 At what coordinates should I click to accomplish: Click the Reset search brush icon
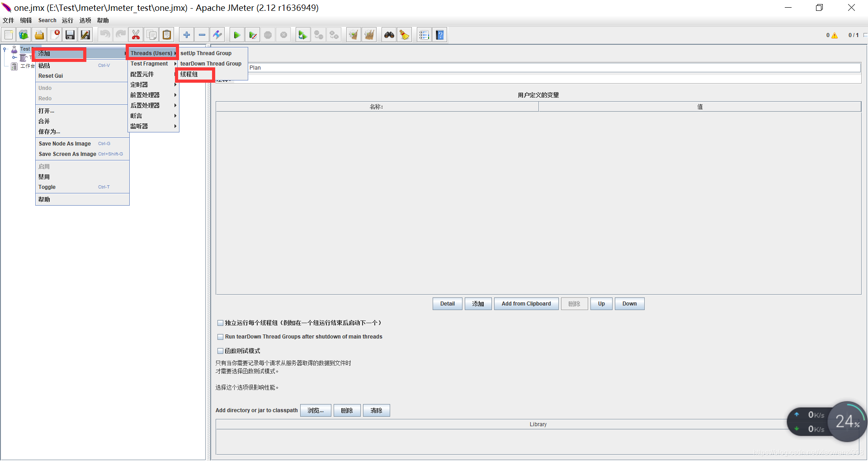tap(404, 35)
